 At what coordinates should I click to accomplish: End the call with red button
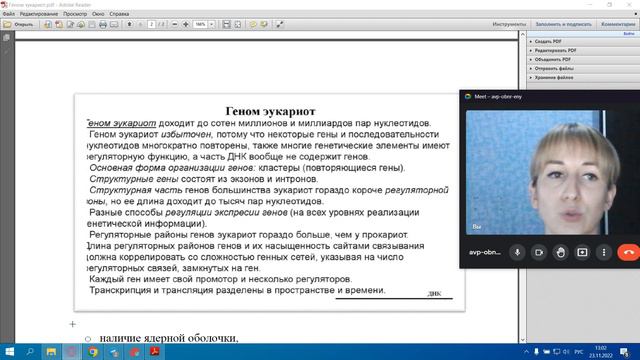pos(629,252)
